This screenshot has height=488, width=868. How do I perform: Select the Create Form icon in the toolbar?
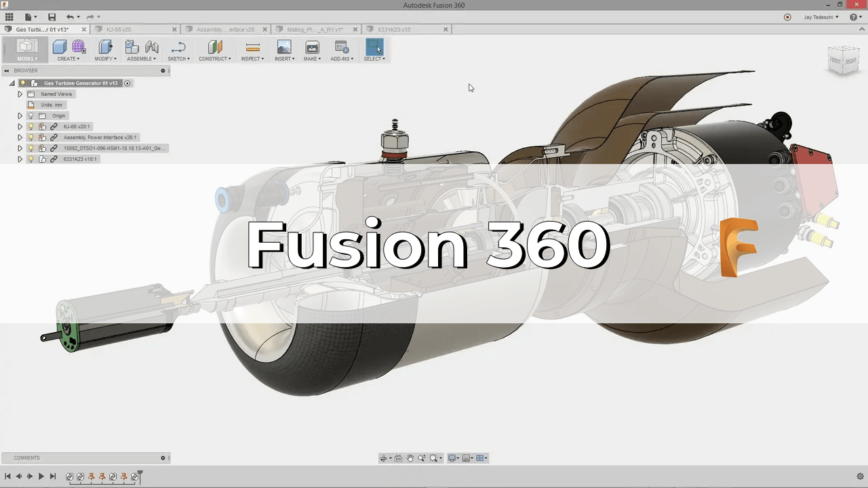(x=79, y=46)
